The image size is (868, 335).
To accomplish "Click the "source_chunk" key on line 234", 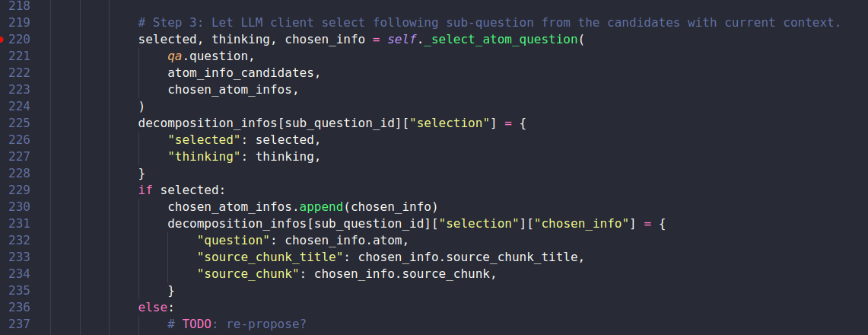I will click(x=248, y=273).
